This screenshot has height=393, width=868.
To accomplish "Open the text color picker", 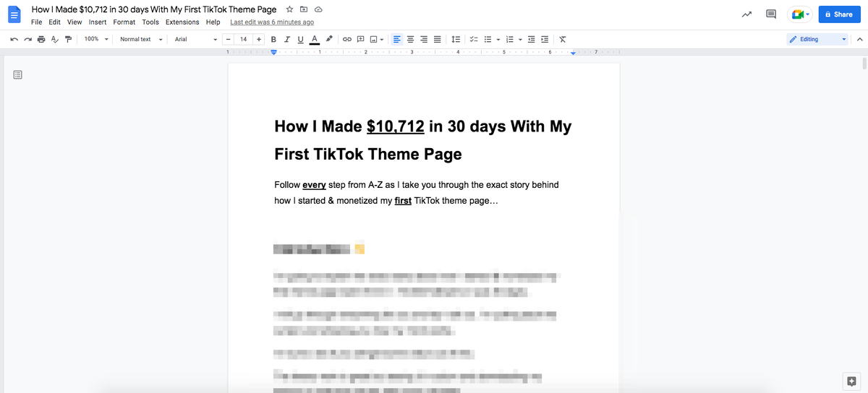I will click(x=314, y=39).
